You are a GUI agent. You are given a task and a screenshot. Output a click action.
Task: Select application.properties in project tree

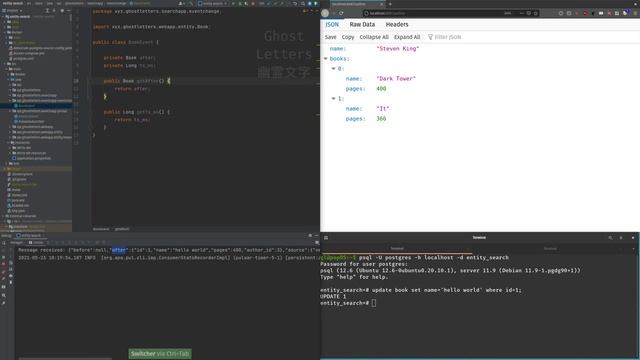tap(32, 158)
